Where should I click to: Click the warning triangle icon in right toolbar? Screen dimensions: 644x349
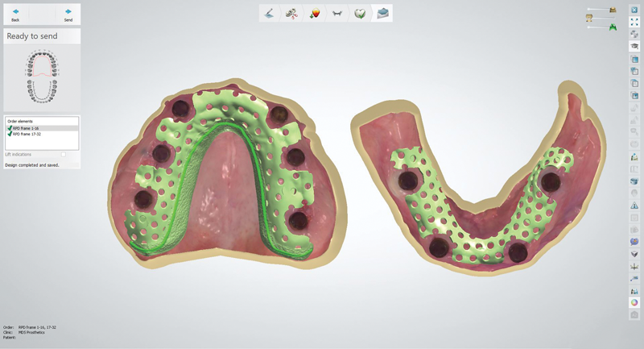coord(634,206)
